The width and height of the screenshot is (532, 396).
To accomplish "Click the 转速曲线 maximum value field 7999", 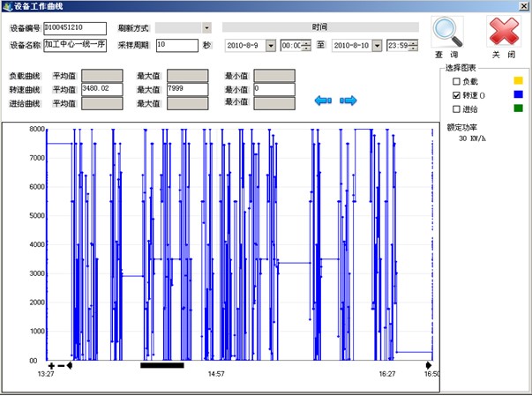I will [x=188, y=89].
